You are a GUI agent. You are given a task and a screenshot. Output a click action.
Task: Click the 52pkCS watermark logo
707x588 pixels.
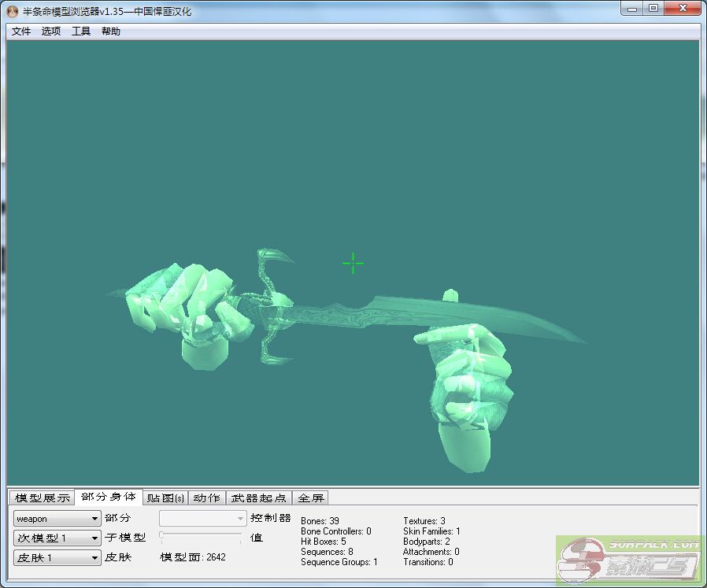630,560
